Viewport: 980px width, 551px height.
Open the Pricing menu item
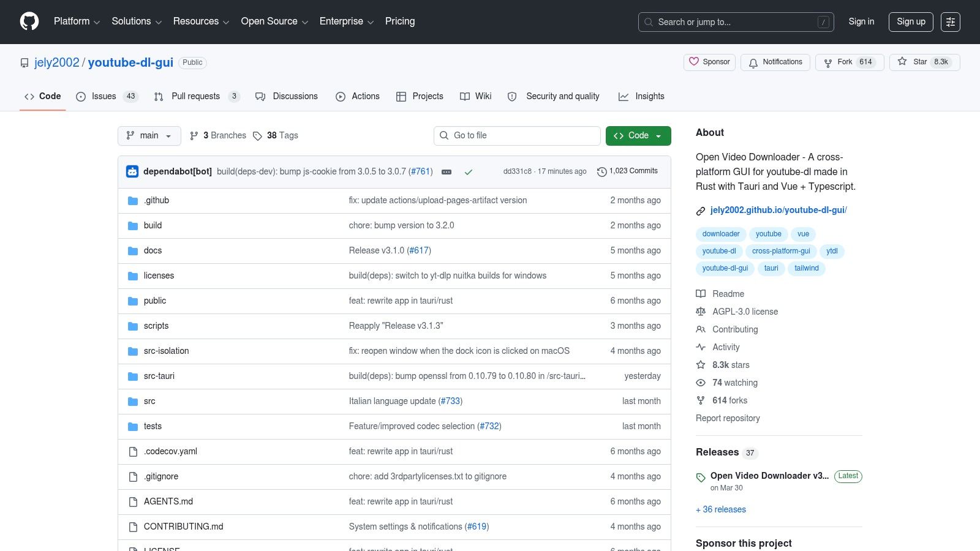(400, 21)
